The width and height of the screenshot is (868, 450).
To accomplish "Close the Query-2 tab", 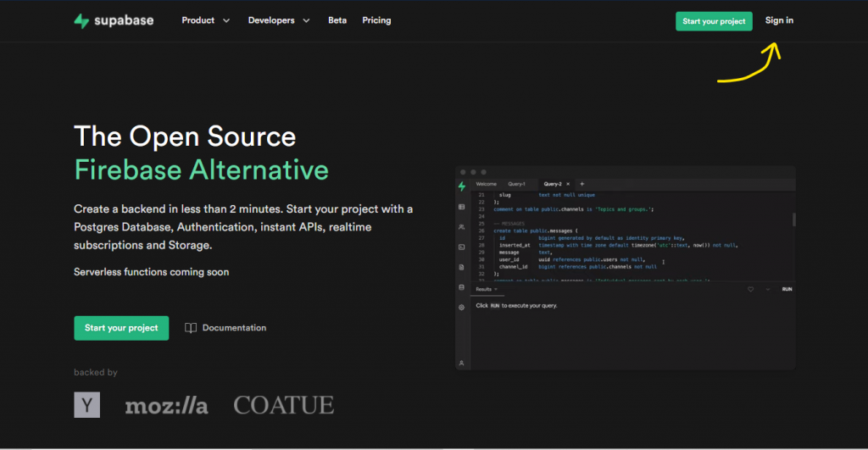I will click(x=568, y=184).
